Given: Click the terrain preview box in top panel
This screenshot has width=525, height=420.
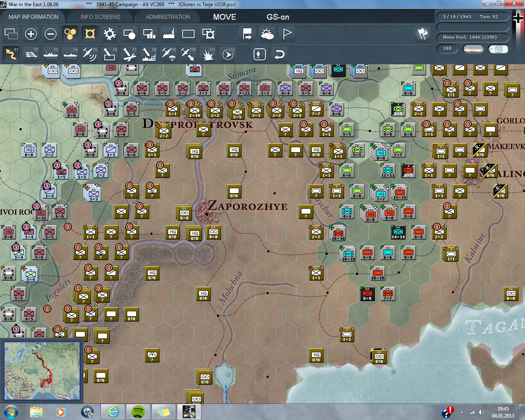Looking at the screenshot, I should (473, 49).
